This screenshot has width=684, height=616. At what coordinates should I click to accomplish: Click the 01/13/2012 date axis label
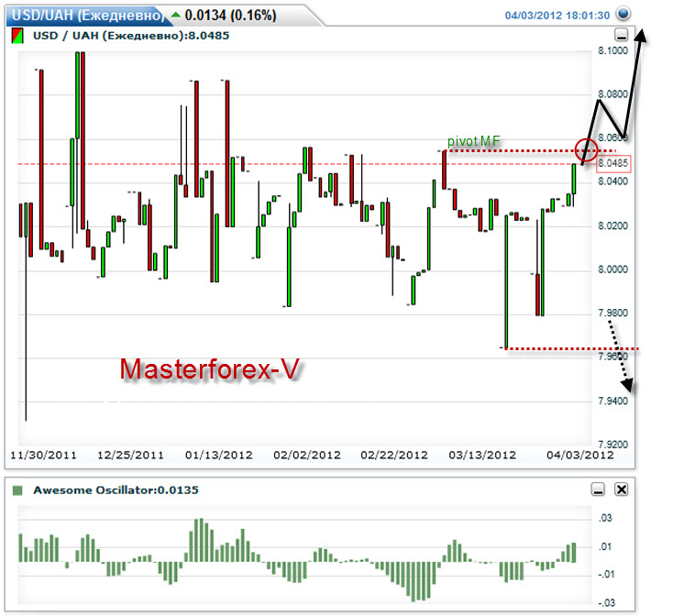(219, 455)
